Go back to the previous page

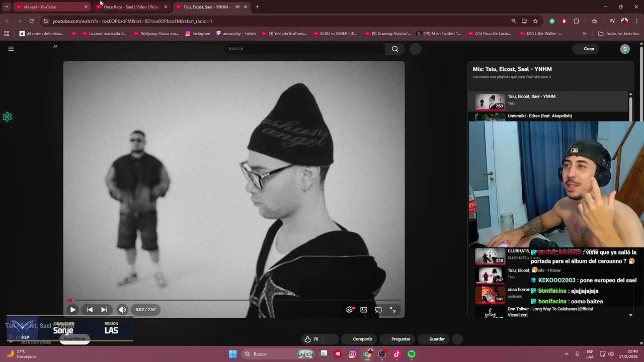pyautogui.click(x=7, y=21)
